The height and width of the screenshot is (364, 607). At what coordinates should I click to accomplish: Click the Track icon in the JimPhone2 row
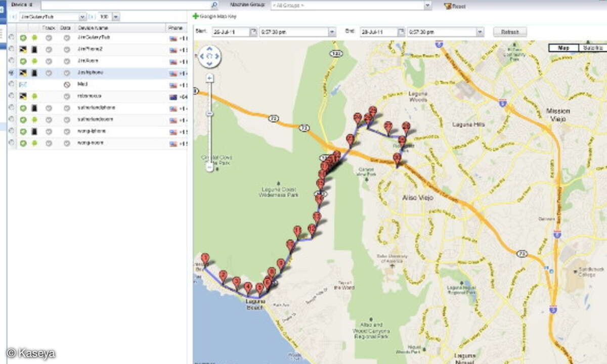tap(49, 50)
